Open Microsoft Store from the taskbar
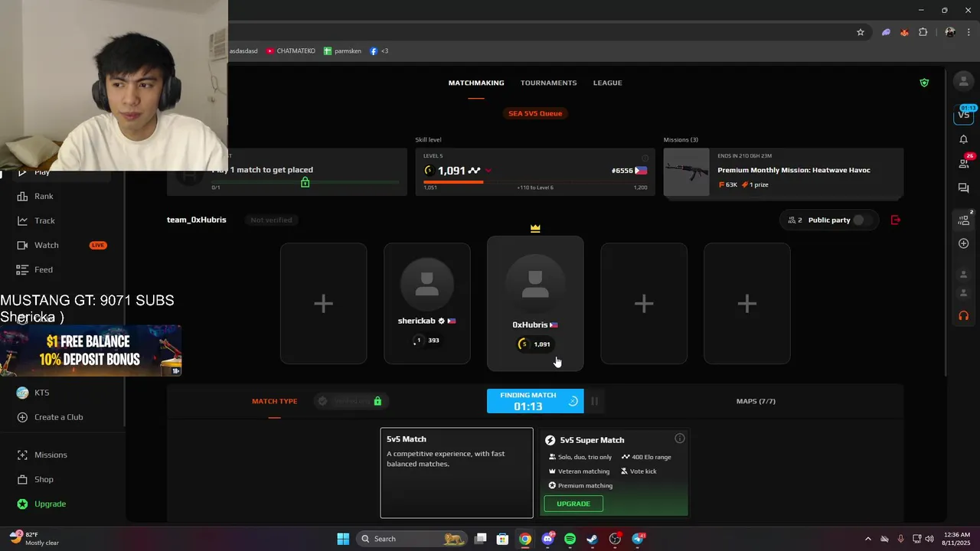This screenshot has width=980, height=551. pyautogui.click(x=502, y=539)
